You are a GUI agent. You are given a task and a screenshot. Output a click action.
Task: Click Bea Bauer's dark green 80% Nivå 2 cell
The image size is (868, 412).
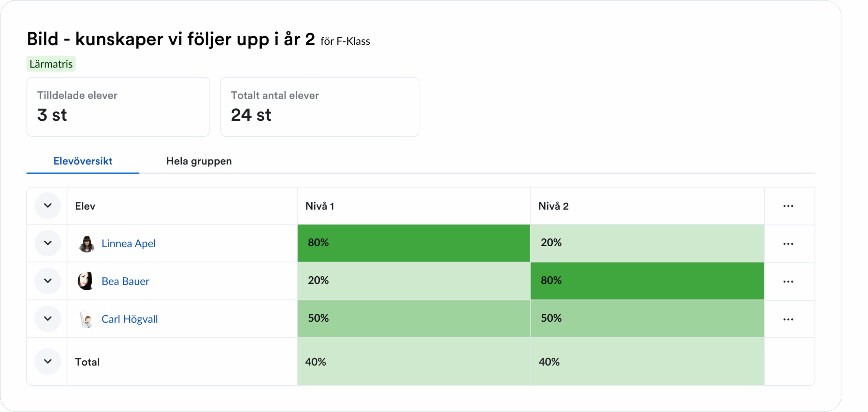647,281
